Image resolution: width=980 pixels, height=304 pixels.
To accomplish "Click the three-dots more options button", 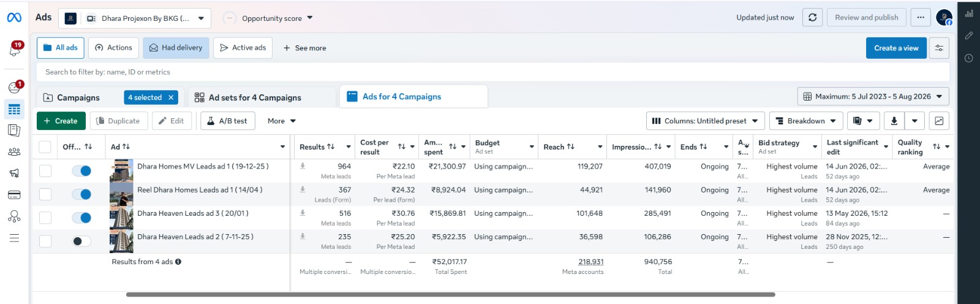I will [x=921, y=18].
